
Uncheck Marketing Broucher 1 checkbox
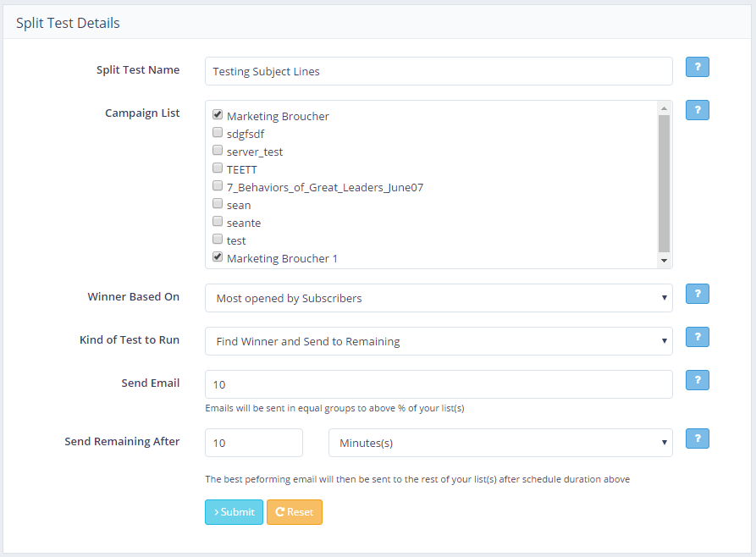(x=218, y=257)
